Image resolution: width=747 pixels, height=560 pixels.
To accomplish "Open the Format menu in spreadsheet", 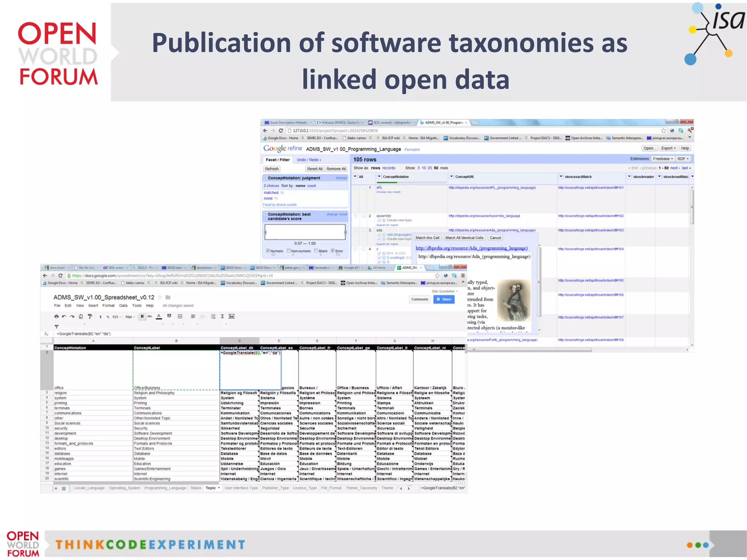I will coord(108,306).
